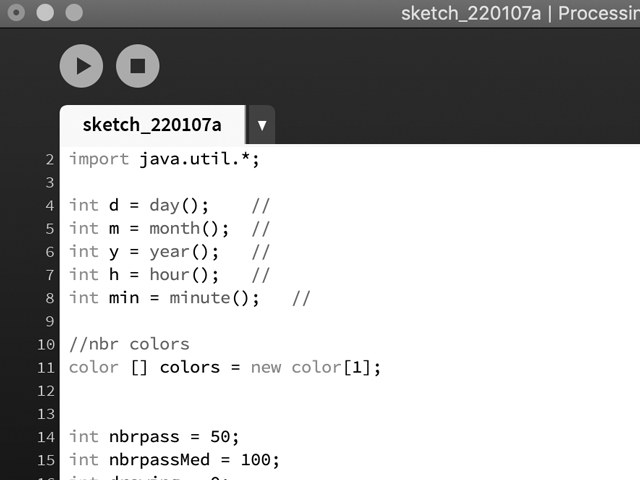640x480 pixels.
Task: Click line number 9 in the gutter
Action: point(50,322)
